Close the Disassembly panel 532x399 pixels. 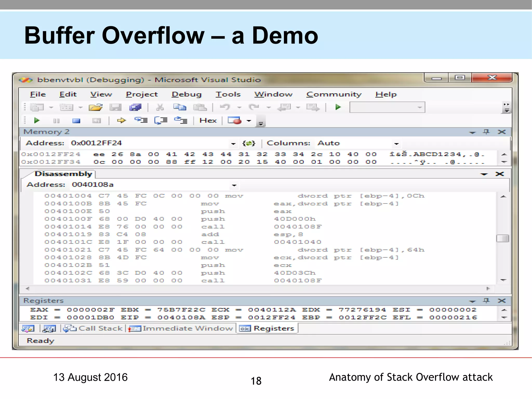(x=500, y=174)
